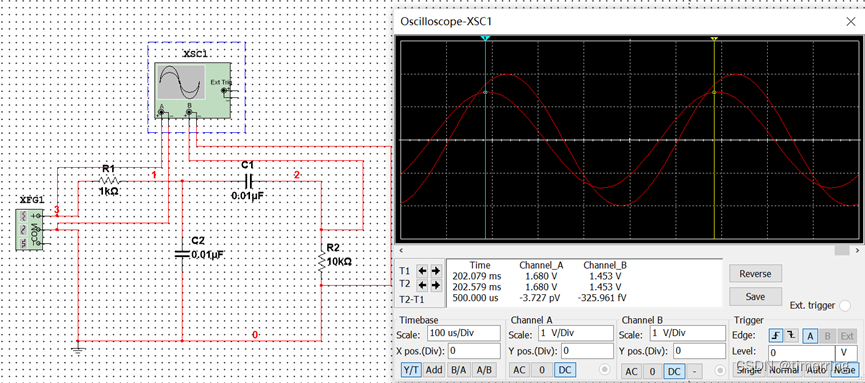Image resolution: width=865 pixels, height=383 pixels.
Task: Click net label 2 in schematic
Action: (296, 175)
